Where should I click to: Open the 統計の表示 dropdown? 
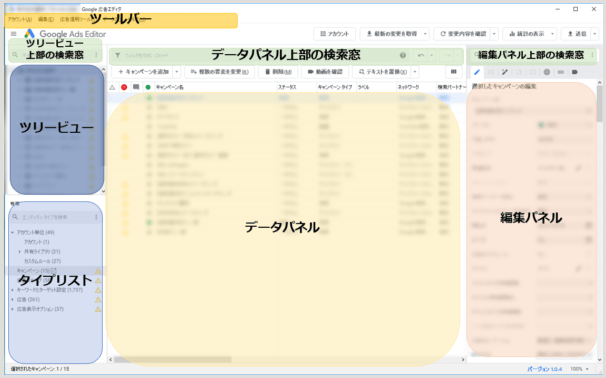[x=552, y=34]
